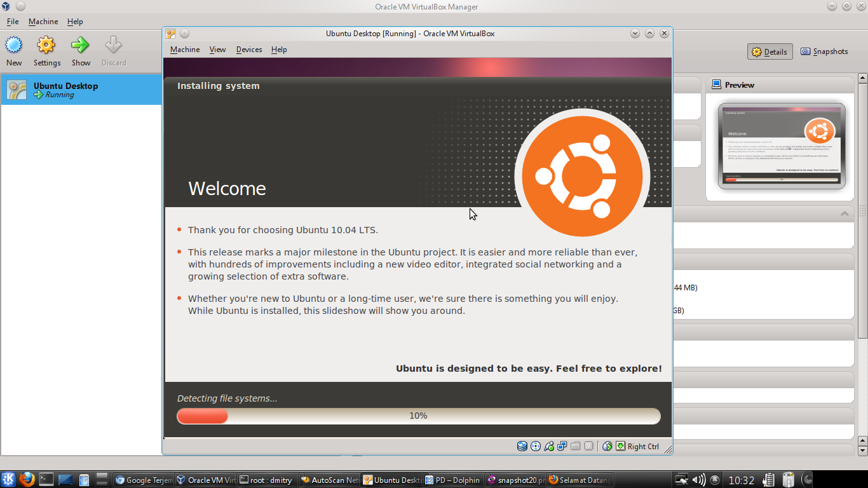868x488 pixels.
Task: Click the hard disk activity indicator icon
Action: tap(522, 446)
